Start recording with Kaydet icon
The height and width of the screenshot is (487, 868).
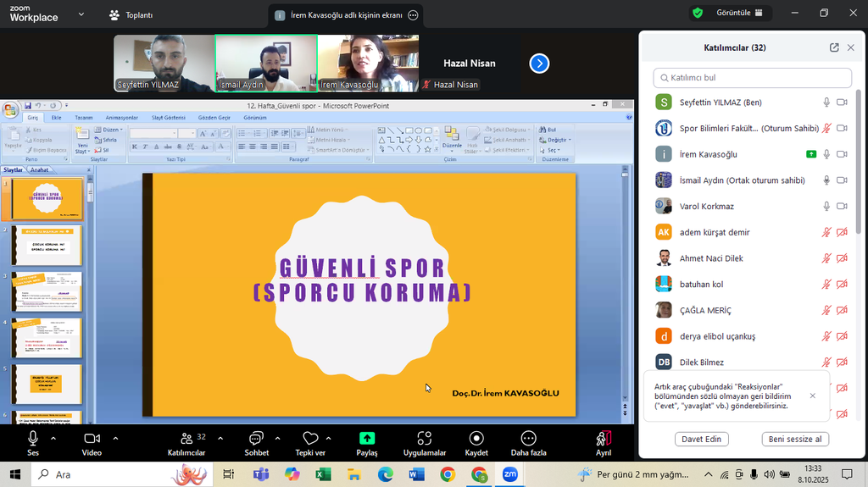[x=476, y=439]
